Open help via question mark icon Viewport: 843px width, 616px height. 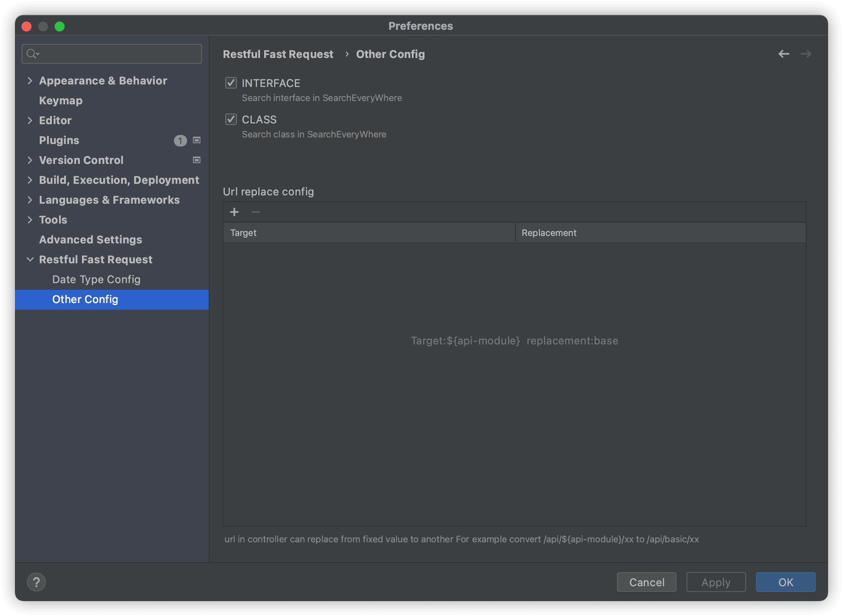pyautogui.click(x=36, y=582)
